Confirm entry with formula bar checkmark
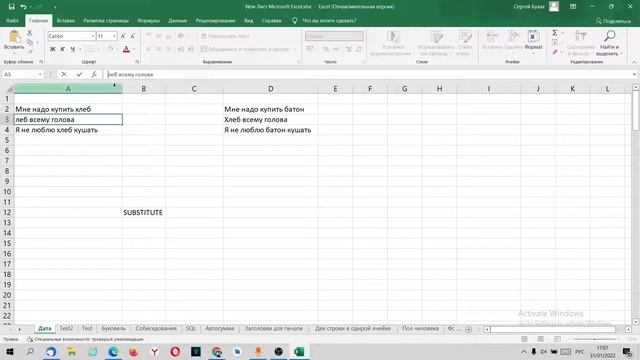 [79, 74]
